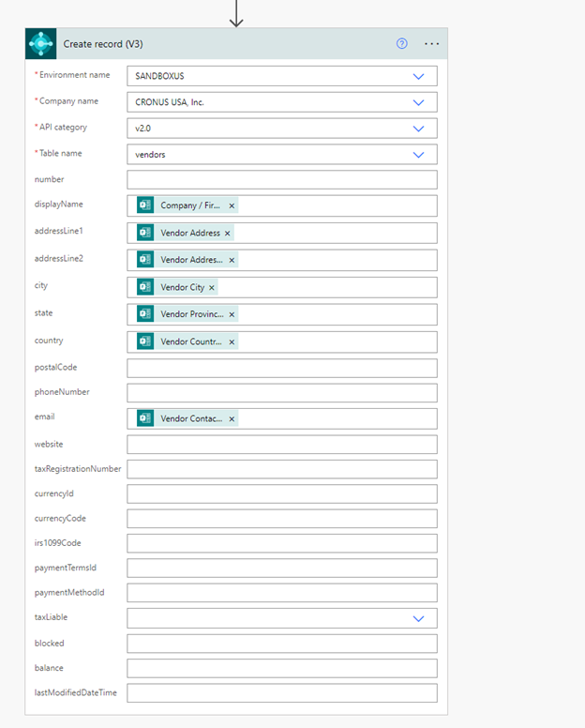The width and height of the screenshot is (585, 728).
Task: Click the blocked input field
Action: (282, 644)
